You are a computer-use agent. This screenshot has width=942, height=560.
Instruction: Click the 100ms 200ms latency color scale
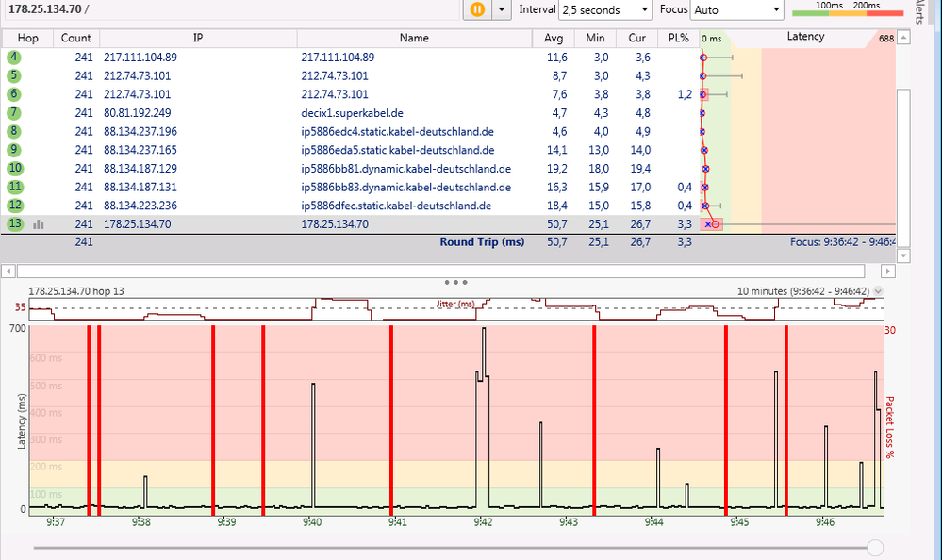848,8
